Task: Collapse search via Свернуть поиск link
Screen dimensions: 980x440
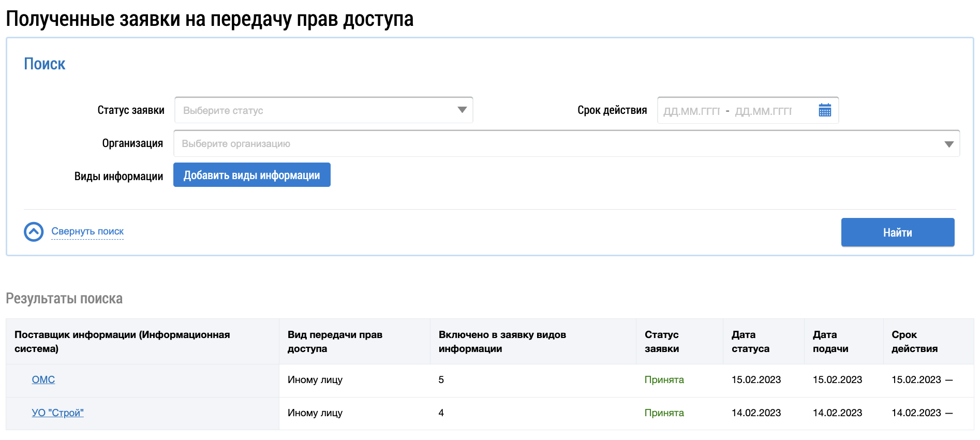Action: pyautogui.click(x=87, y=231)
